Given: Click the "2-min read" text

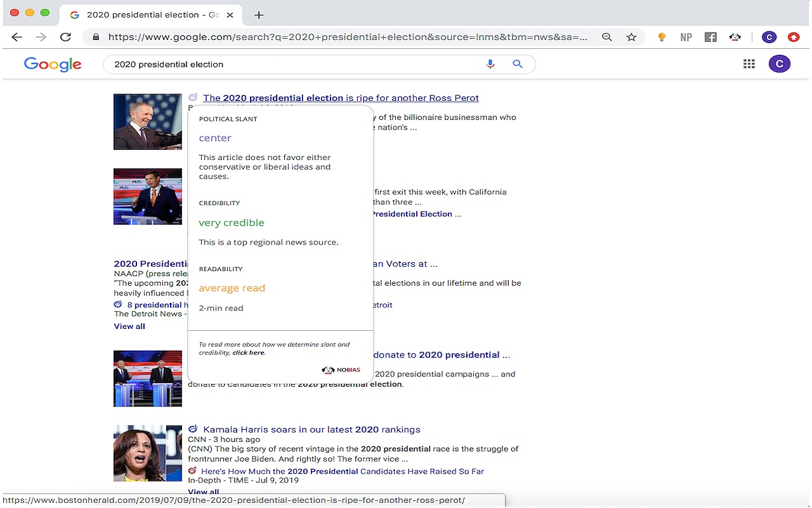Looking at the screenshot, I should [x=221, y=308].
